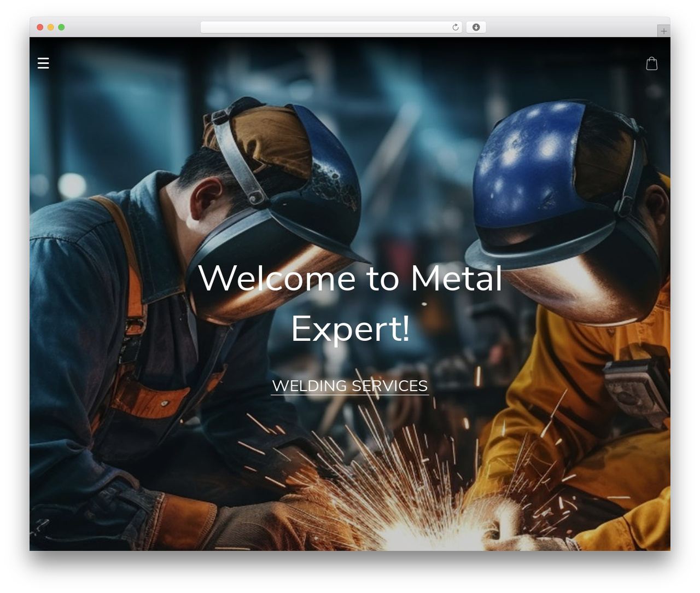
Task: Click the red close window button
Action: tap(40, 27)
